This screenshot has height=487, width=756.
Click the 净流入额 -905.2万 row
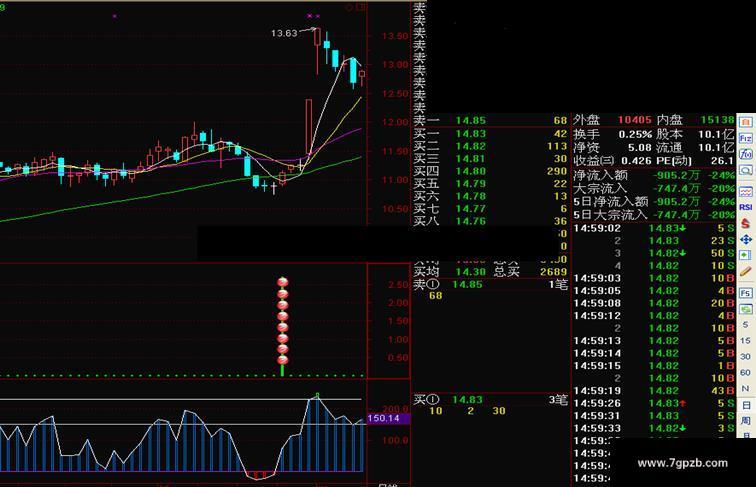point(654,176)
